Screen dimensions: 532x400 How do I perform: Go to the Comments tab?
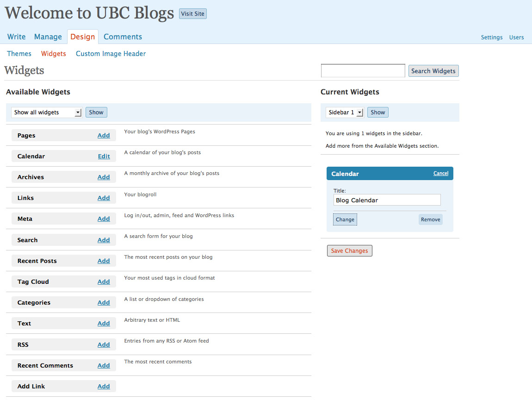pyautogui.click(x=123, y=37)
